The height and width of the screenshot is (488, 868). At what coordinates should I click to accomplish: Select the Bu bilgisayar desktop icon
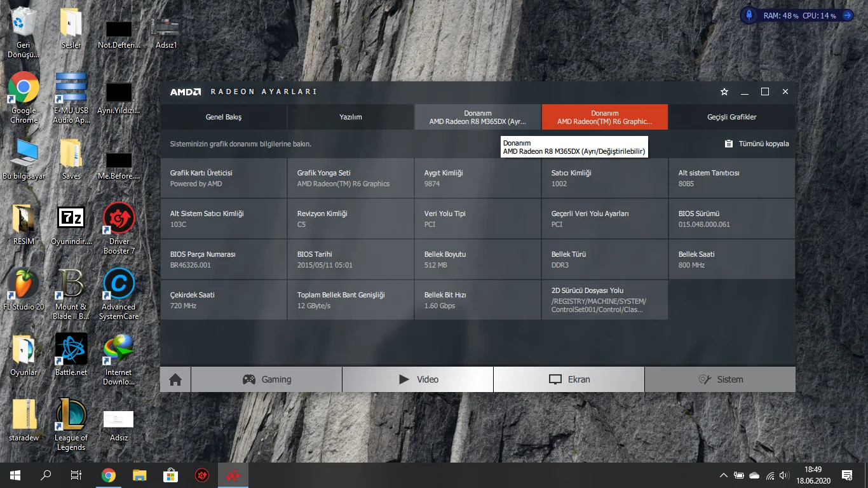pyautogui.click(x=24, y=159)
